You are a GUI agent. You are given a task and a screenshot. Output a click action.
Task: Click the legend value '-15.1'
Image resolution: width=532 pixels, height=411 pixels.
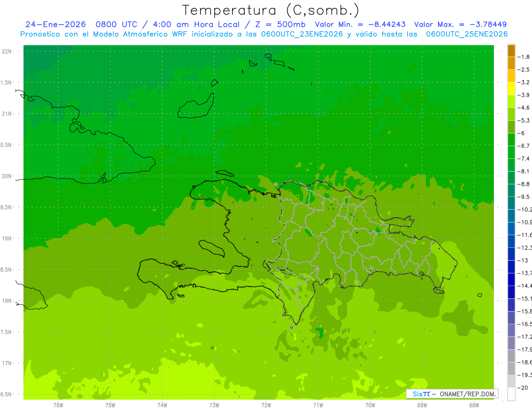coord(525,298)
